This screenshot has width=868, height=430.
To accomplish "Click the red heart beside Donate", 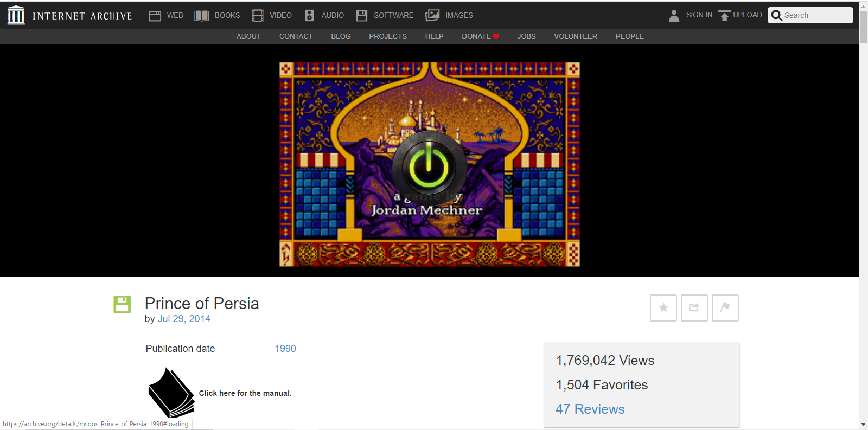I will click(496, 37).
